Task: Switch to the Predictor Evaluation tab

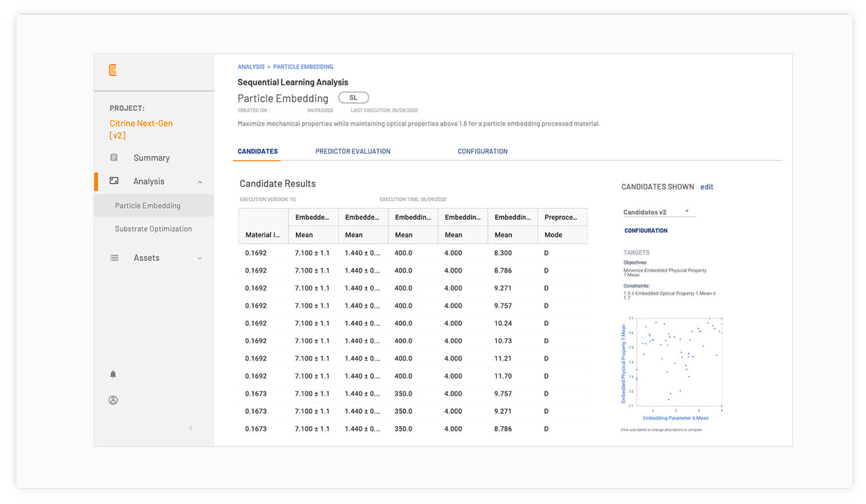Action: pos(353,152)
